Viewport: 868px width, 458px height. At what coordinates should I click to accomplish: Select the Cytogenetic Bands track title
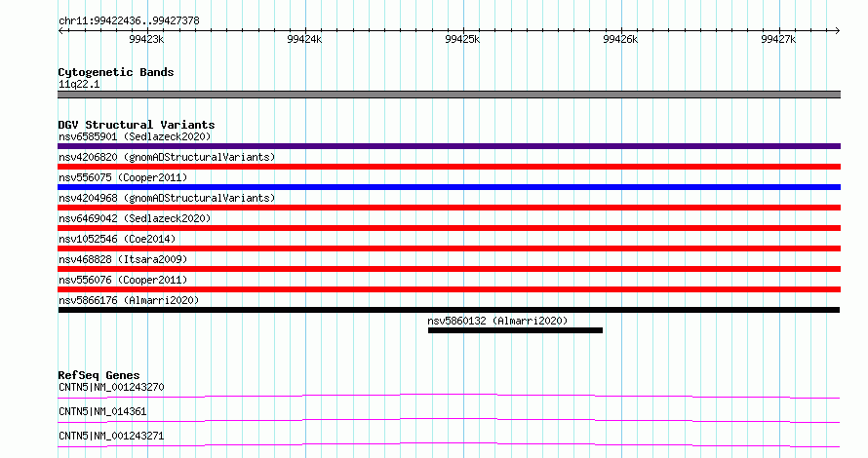[116, 72]
